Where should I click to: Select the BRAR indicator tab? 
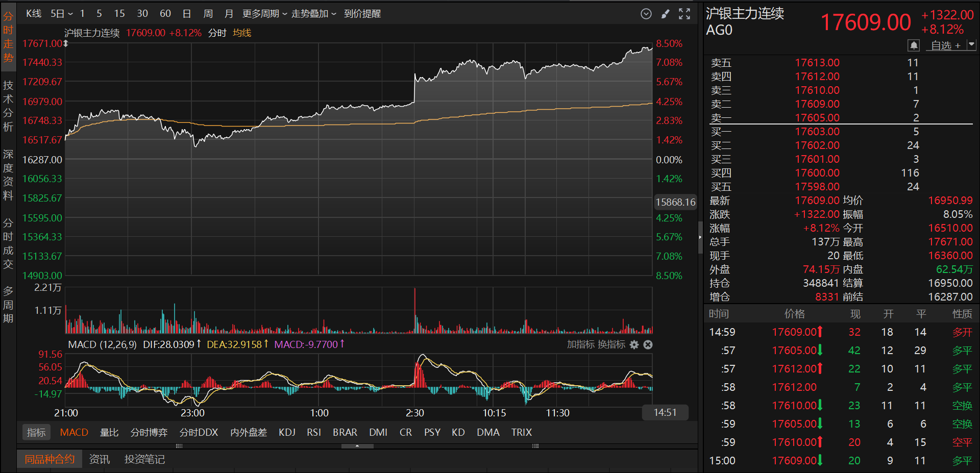pyautogui.click(x=345, y=433)
